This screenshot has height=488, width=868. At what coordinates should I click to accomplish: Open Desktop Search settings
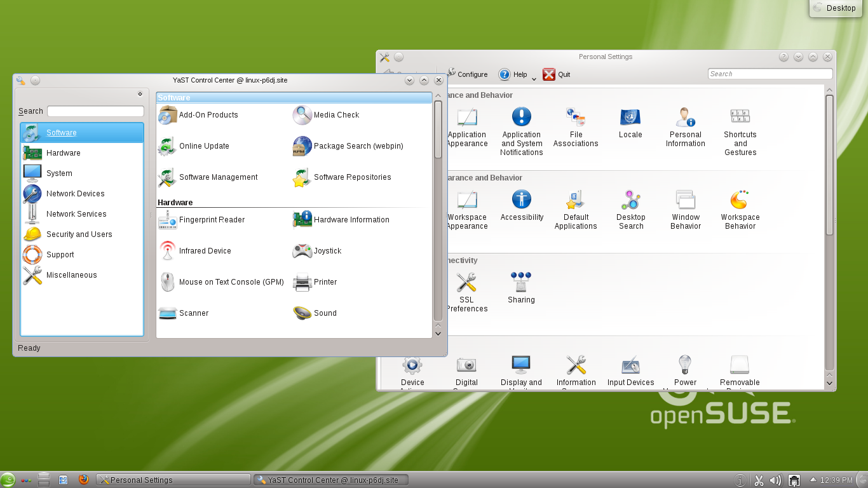click(631, 210)
